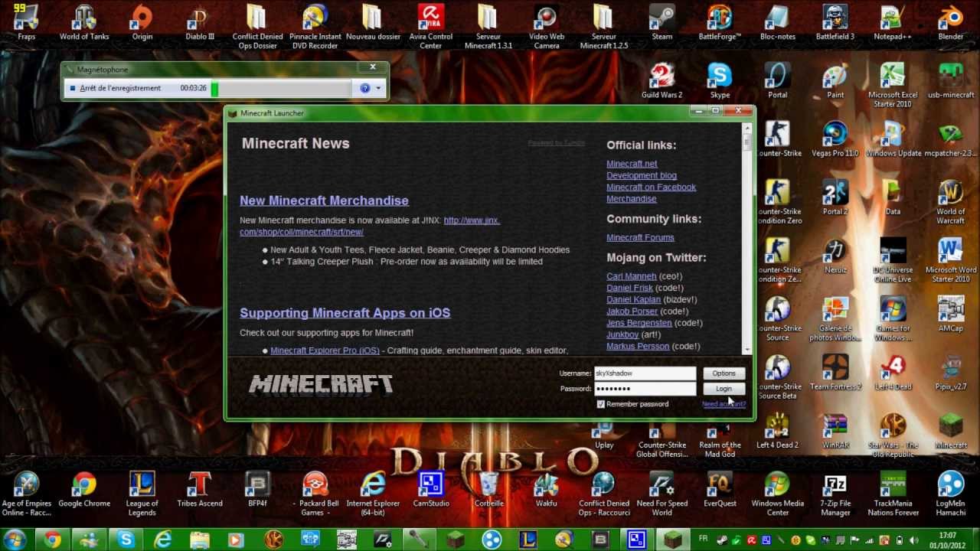Open the Uplay desktop icon
The height and width of the screenshot is (551, 980).
pos(604,436)
